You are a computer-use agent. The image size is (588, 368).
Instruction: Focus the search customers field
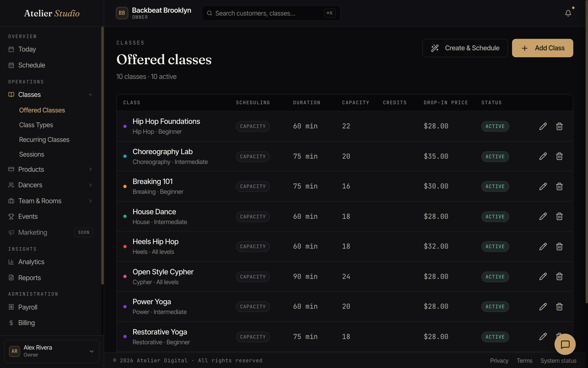(271, 13)
